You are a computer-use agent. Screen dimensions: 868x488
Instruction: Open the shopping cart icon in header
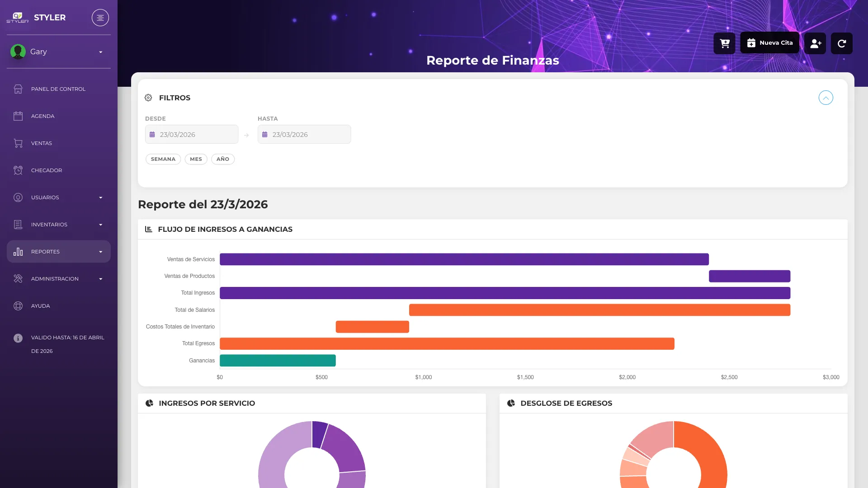[724, 43]
